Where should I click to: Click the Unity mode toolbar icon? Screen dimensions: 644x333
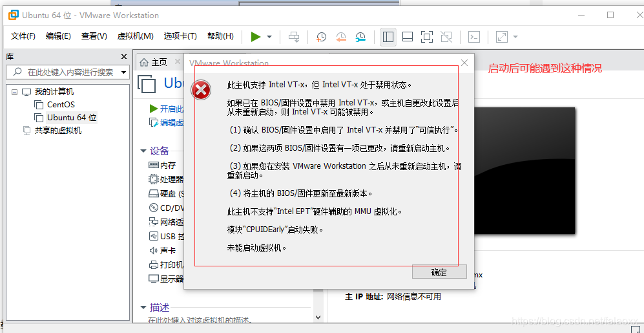tap(446, 37)
